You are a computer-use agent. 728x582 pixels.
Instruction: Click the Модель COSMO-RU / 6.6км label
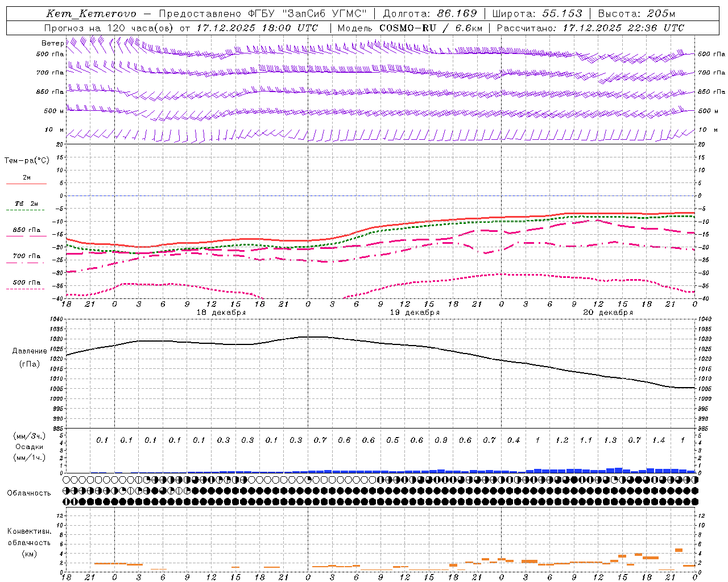[x=410, y=28]
